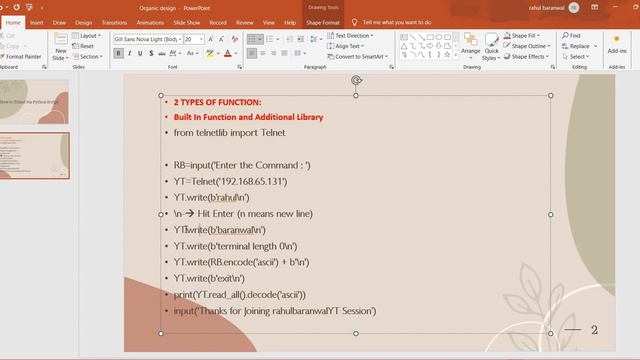The image size is (640, 360).
Task: Select the Right Arrow shape in gallery
Action: click(430, 46)
